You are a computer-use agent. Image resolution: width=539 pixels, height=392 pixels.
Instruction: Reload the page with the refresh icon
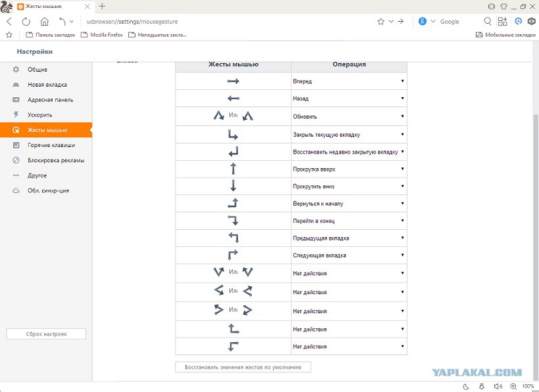[x=26, y=22]
